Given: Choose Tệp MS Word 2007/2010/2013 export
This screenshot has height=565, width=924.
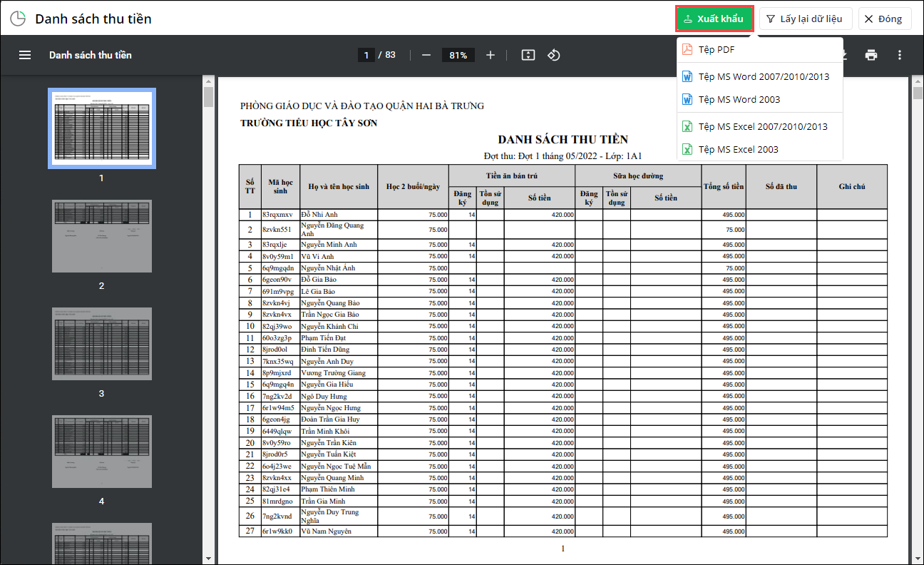Looking at the screenshot, I should tap(763, 76).
